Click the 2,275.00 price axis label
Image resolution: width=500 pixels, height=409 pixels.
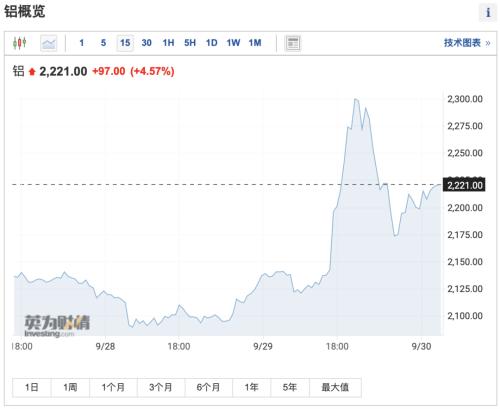pyautogui.click(x=465, y=126)
